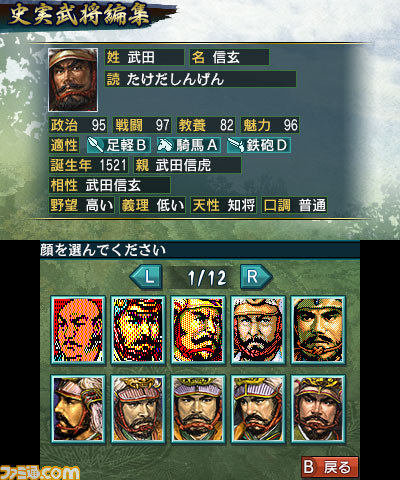Select fourth top-row portrait with white background
The width and height of the screenshot is (400, 480).
point(258,330)
